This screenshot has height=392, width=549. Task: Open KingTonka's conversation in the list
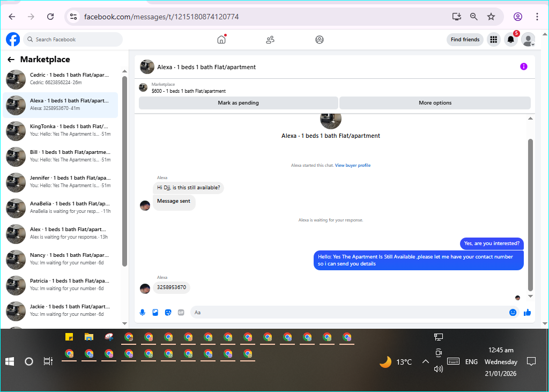(61, 131)
